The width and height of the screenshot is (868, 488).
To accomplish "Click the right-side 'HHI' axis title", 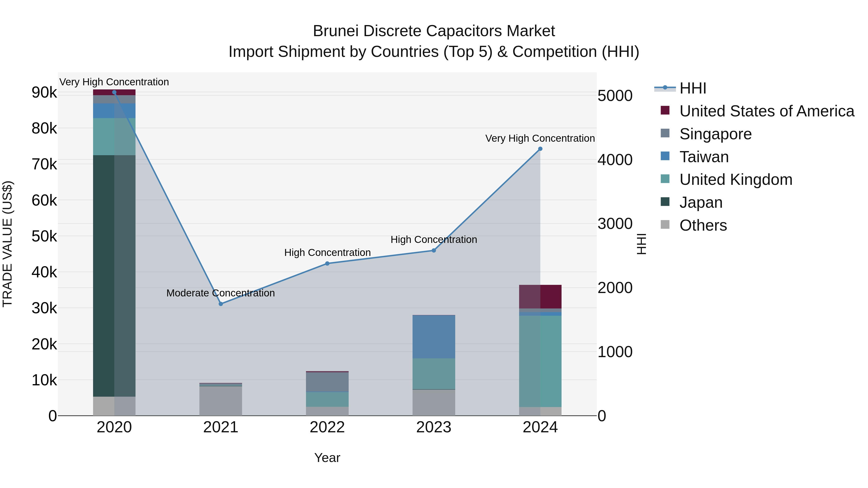I will click(642, 244).
